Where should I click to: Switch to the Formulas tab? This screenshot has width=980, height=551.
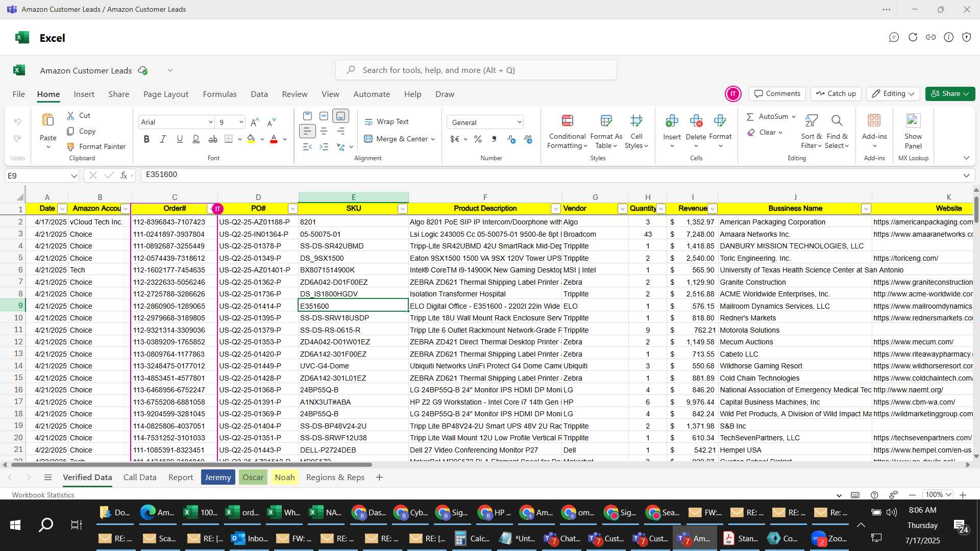coord(219,94)
